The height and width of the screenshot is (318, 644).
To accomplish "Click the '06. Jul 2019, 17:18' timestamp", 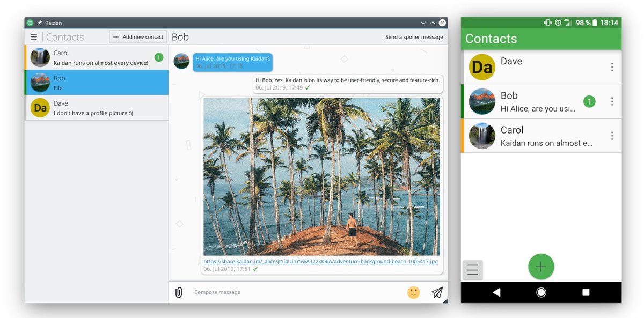I will pos(219,66).
